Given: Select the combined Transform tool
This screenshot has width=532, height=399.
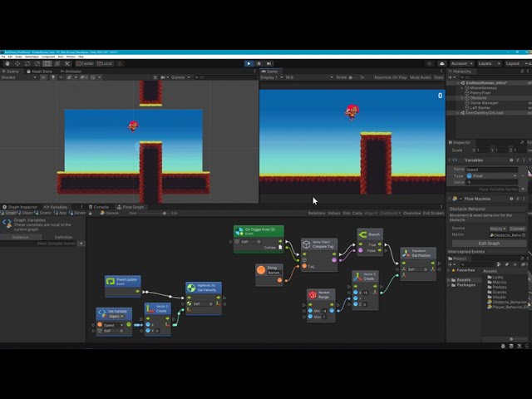Looking at the screenshot, I should [x=57, y=63].
